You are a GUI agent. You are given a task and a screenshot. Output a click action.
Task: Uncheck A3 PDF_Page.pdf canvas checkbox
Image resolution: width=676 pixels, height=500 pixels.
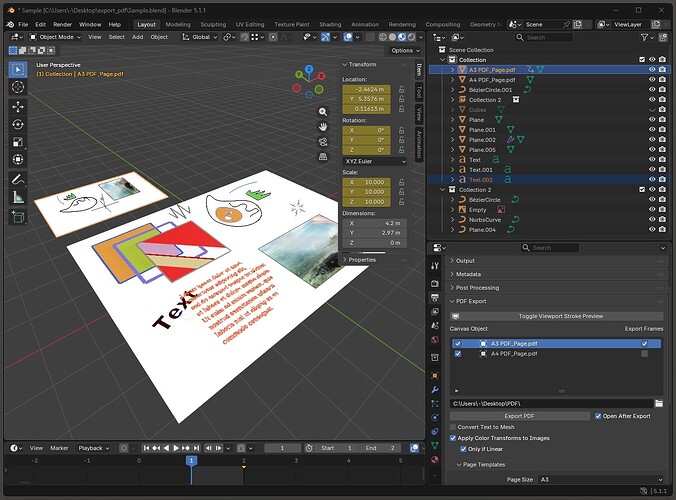tap(458, 344)
